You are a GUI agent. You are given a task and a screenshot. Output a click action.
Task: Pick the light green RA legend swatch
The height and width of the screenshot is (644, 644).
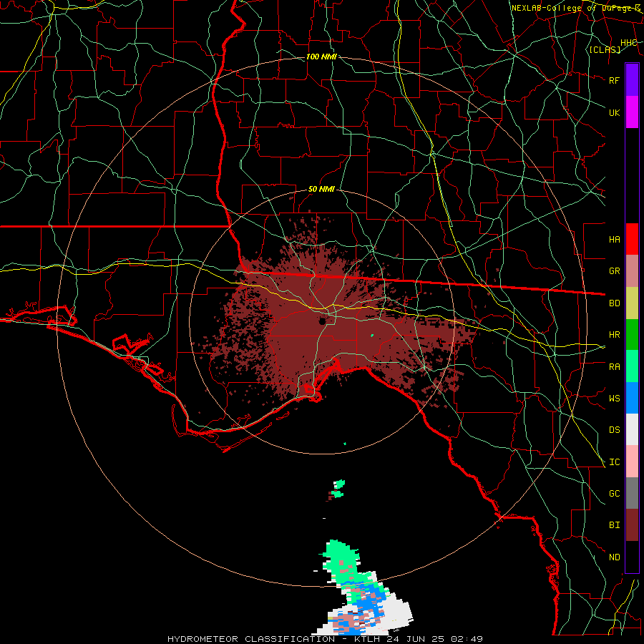pos(632,366)
